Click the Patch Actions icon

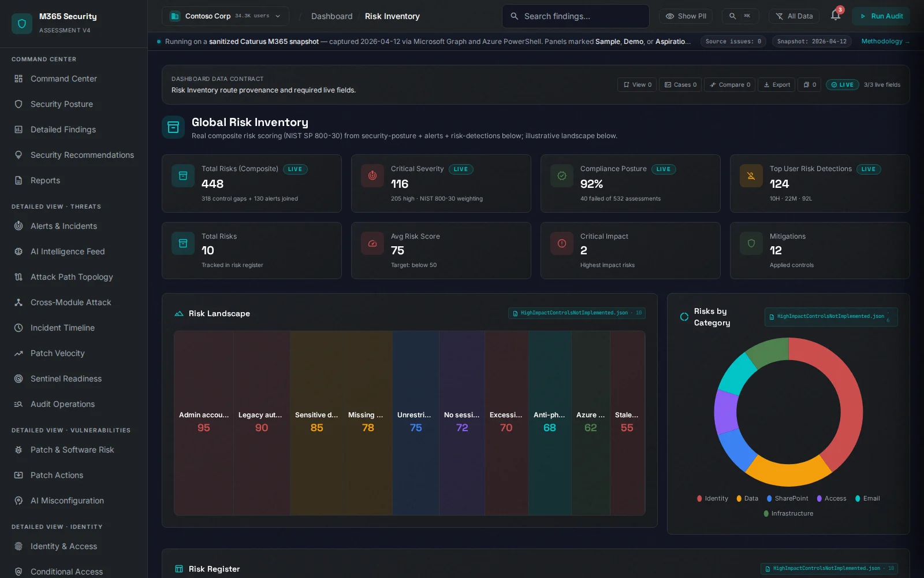click(18, 475)
